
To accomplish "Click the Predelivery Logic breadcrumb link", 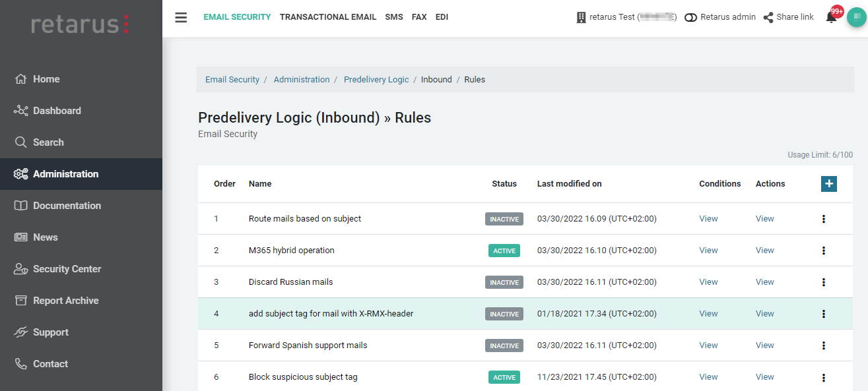I will [376, 80].
